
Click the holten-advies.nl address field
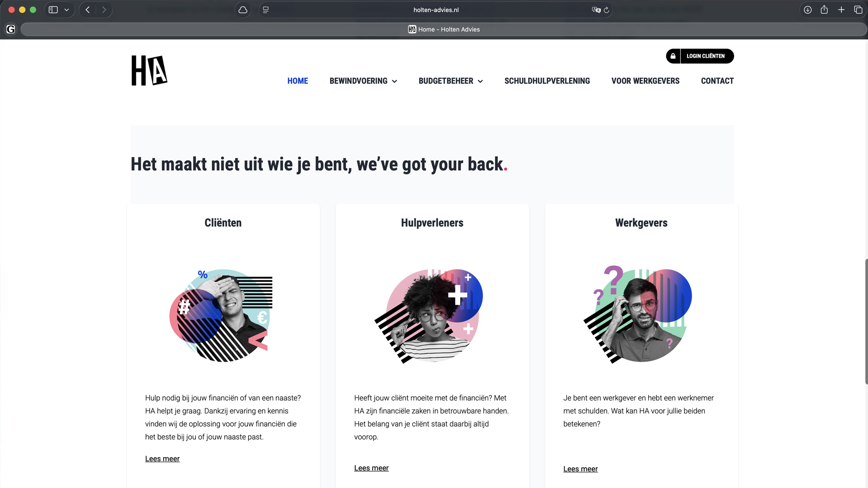coord(436,9)
